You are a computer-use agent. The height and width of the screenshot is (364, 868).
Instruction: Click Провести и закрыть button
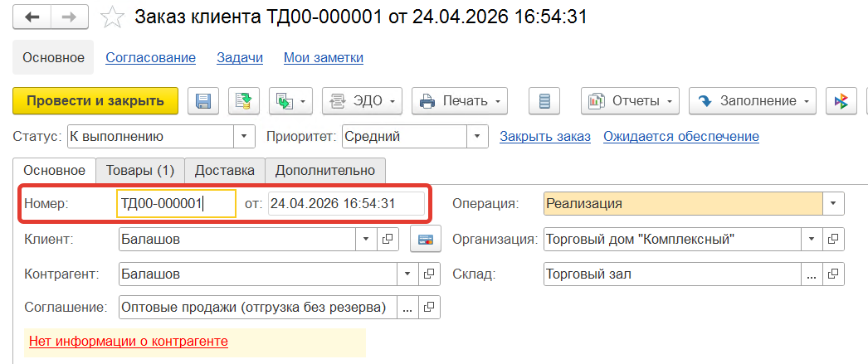pos(95,100)
